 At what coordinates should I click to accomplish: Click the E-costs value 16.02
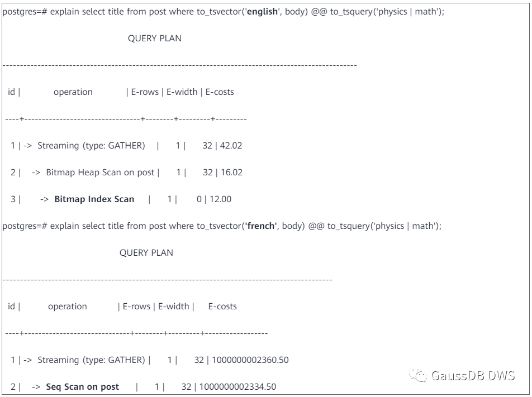[232, 172]
